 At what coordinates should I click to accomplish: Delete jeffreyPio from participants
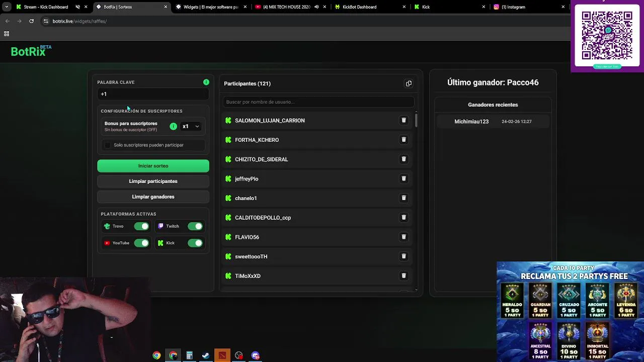click(404, 178)
